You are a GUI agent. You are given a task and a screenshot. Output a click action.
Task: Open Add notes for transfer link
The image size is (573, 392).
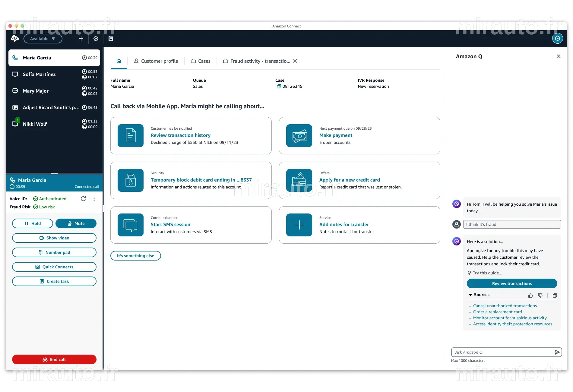[x=344, y=225]
